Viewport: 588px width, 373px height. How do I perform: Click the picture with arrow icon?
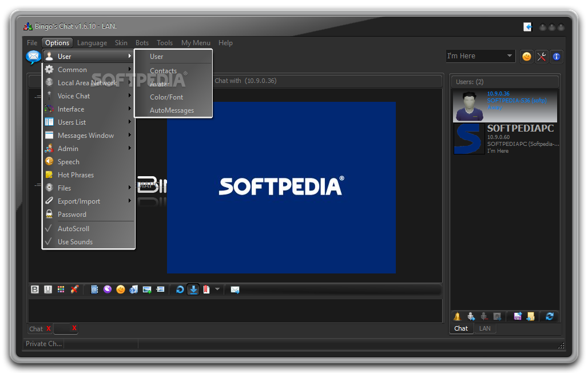(x=161, y=289)
